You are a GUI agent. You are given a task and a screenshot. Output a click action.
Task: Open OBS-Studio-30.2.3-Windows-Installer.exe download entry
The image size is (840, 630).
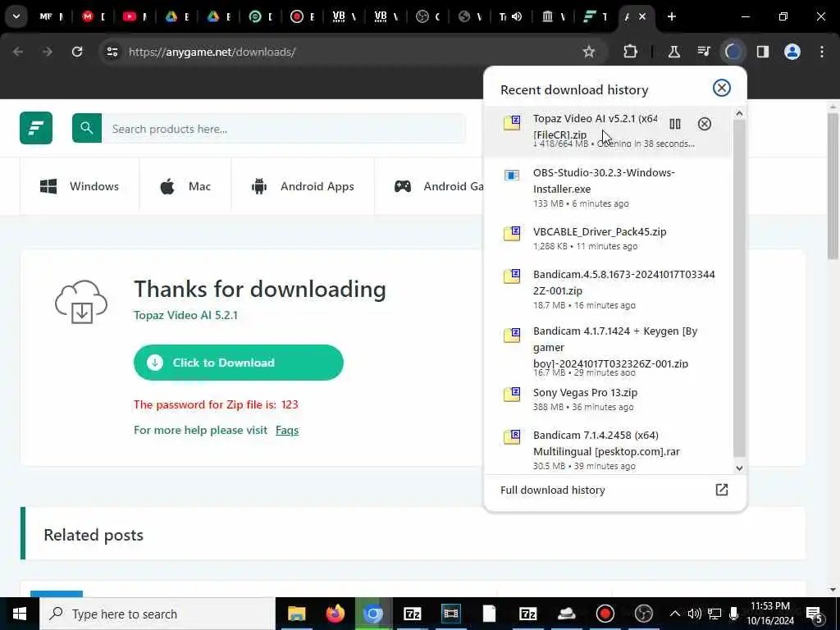pos(608,188)
